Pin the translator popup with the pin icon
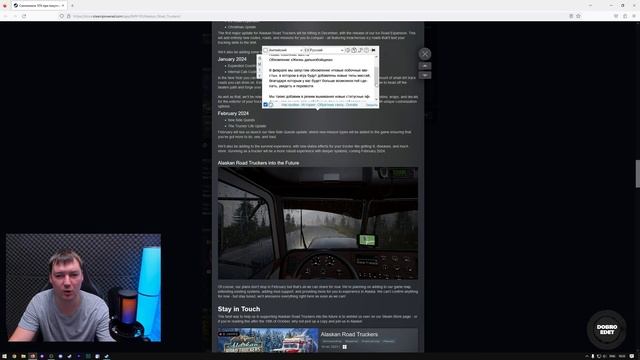 tap(373, 50)
